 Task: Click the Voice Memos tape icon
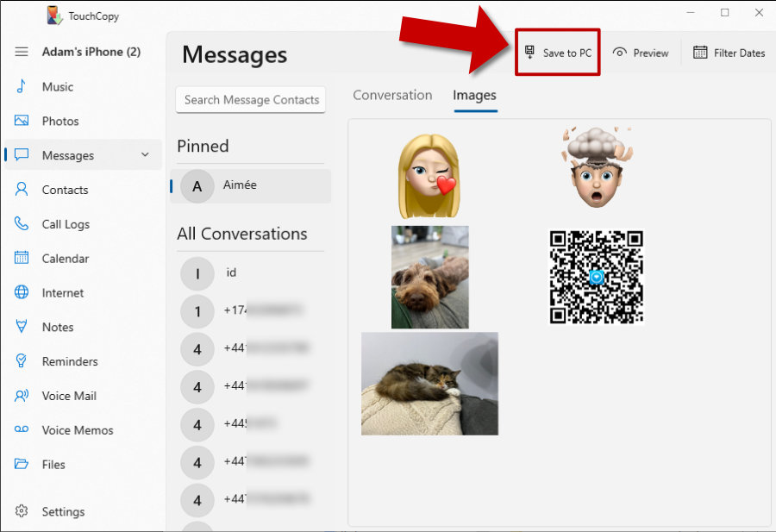(x=22, y=429)
